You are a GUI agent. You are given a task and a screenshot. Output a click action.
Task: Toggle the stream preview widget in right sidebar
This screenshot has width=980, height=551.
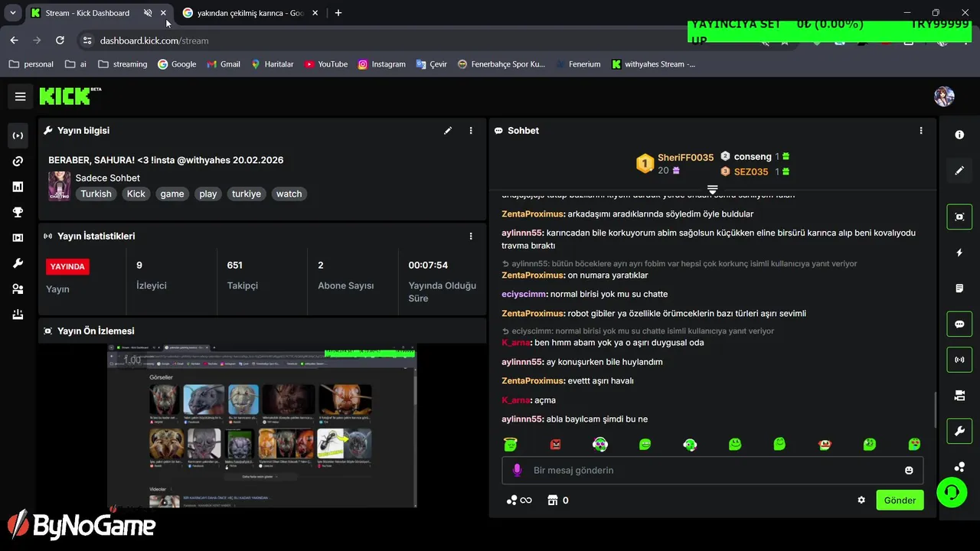959,217
